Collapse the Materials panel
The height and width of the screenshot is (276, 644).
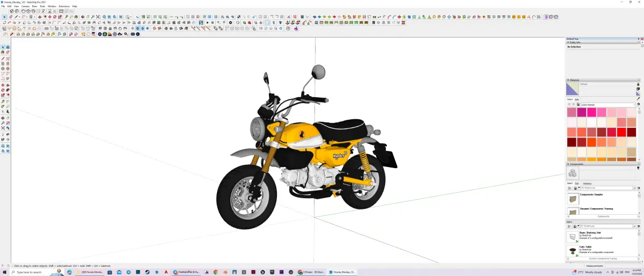568,80
